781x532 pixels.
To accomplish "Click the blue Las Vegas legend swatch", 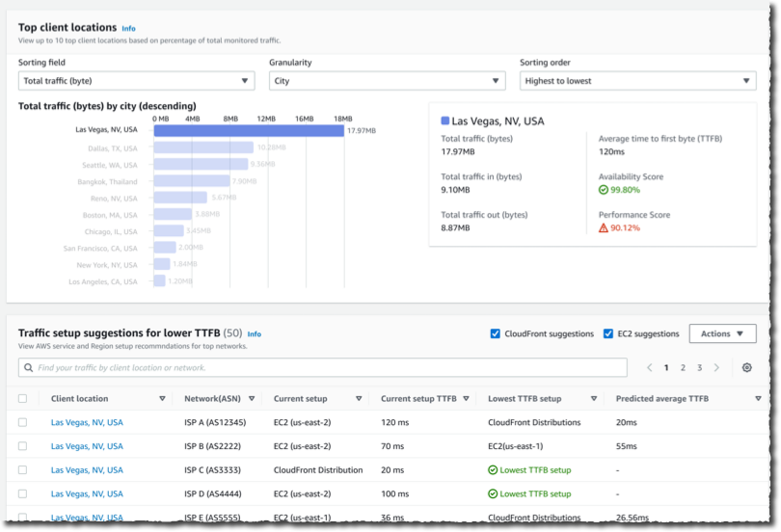I will 444,120.
